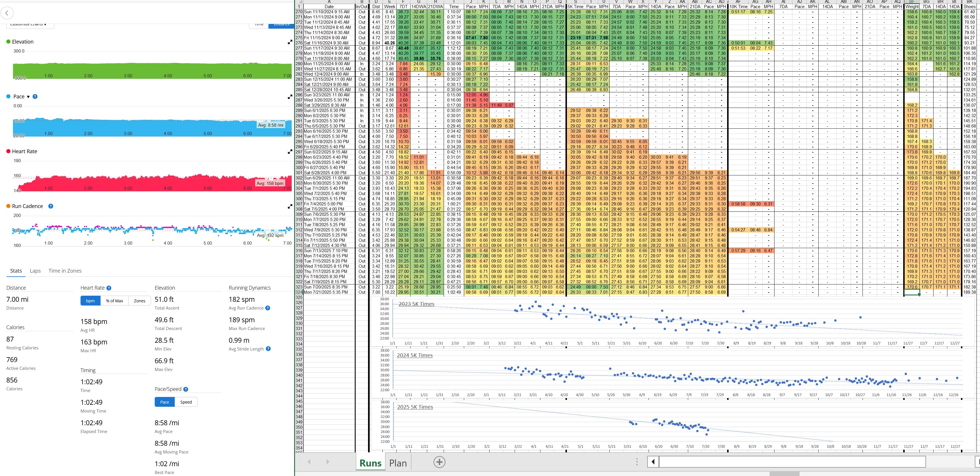Open the Stats tab
980x476 pixels.
coord(16,271)
